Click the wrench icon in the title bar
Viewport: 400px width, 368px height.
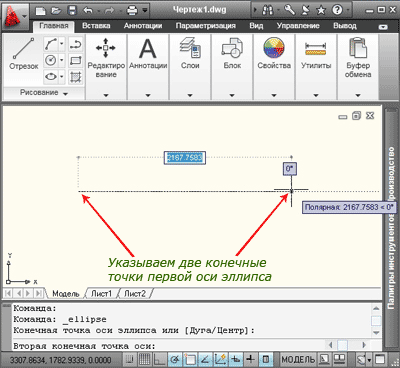(289, 10)
